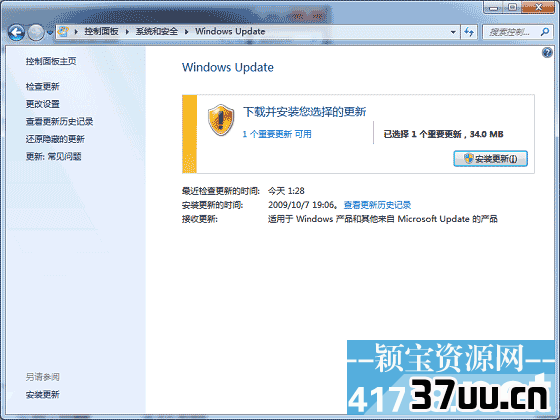
Task: Open the 1 个重要更新 可用 link
Action: 277,134
